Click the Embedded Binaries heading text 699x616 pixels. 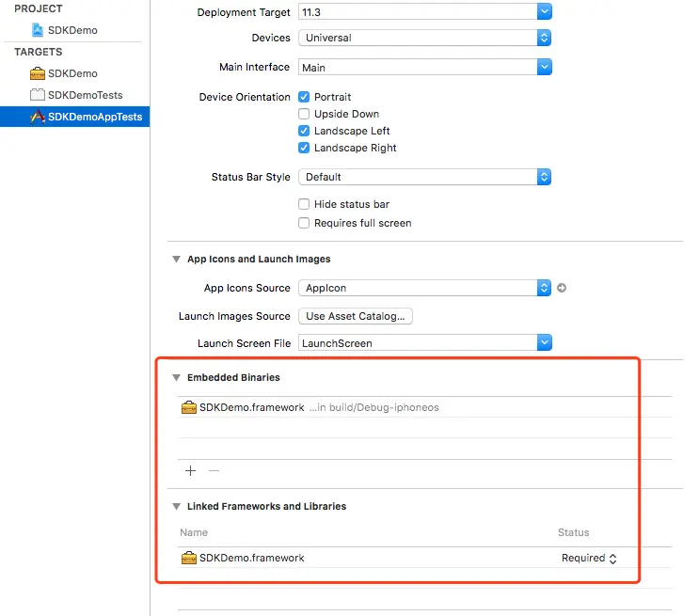tap(233, 377)
